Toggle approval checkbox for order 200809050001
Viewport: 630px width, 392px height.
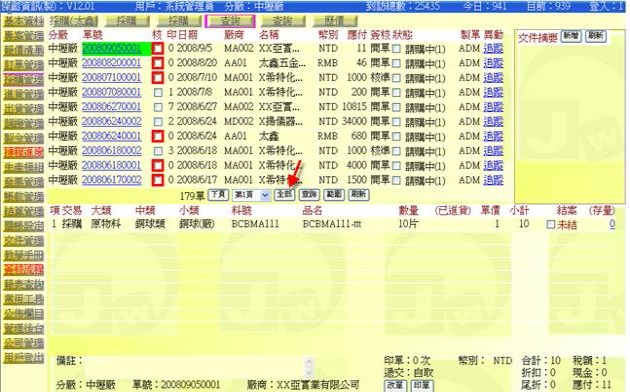(158, 49)
